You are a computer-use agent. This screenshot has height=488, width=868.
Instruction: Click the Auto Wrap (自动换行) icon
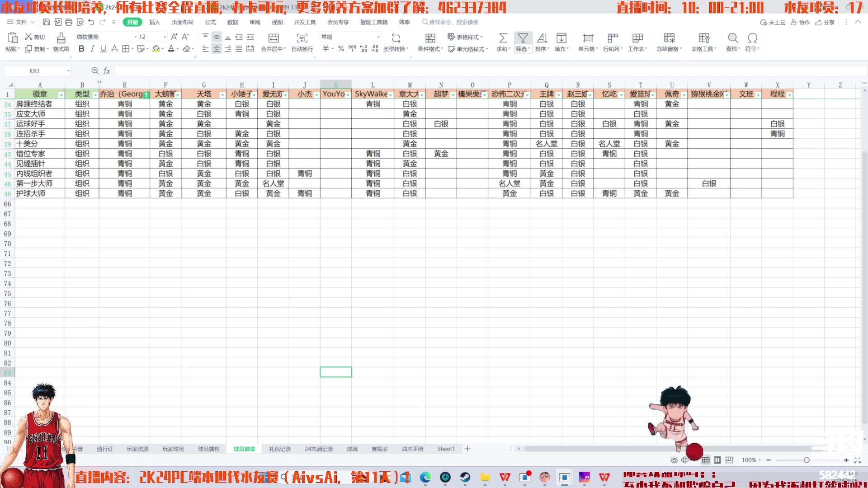(x=302, y=38)
